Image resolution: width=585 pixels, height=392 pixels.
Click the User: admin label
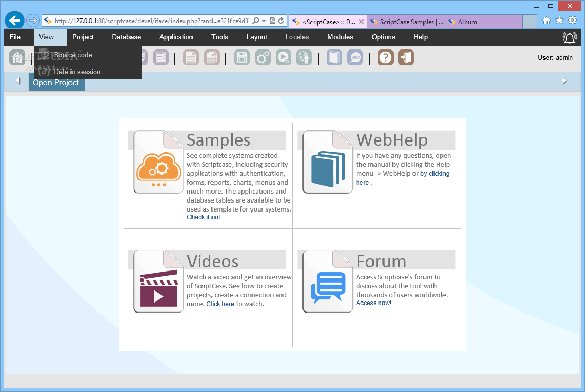point(555,58)
